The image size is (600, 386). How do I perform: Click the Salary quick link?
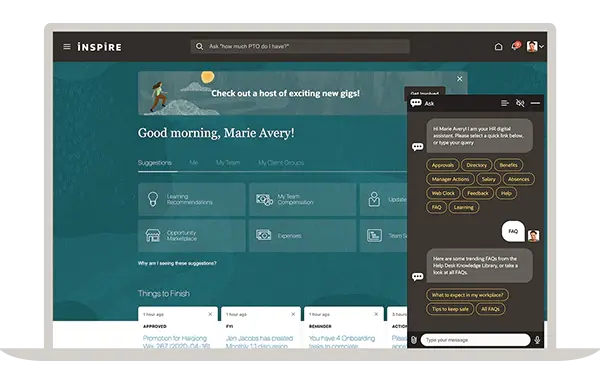[489, 179]
